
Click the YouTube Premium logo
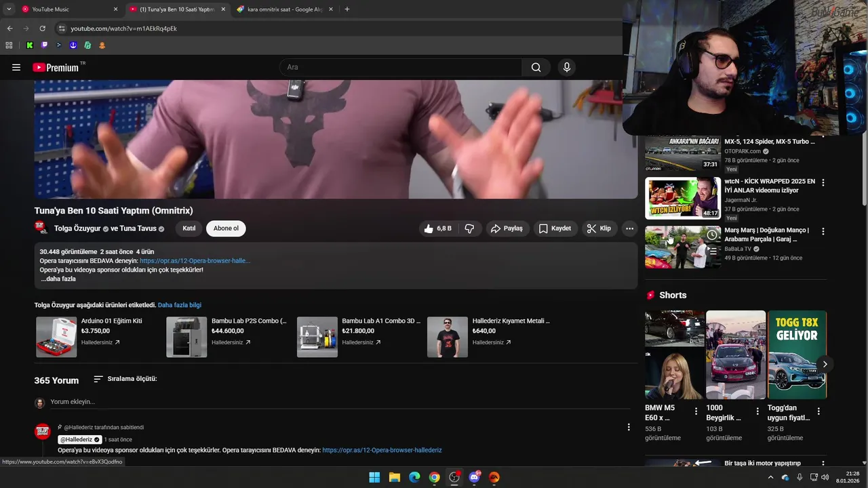pos(56,67)
